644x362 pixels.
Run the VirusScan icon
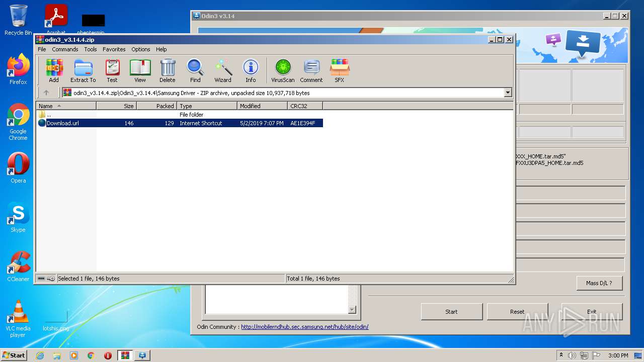tap(283, 71)
